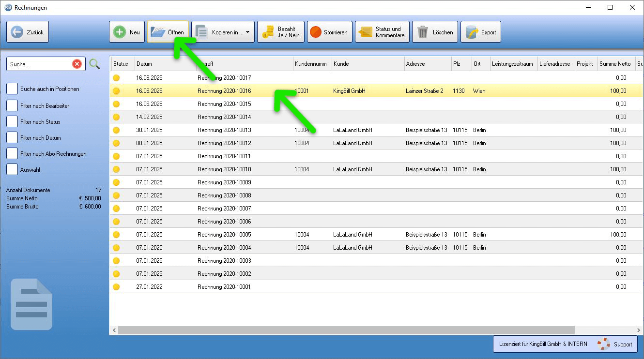Click the Bezahlt Ja / Nein coins icon
The image size is (644, 359).
coord(268,32)
